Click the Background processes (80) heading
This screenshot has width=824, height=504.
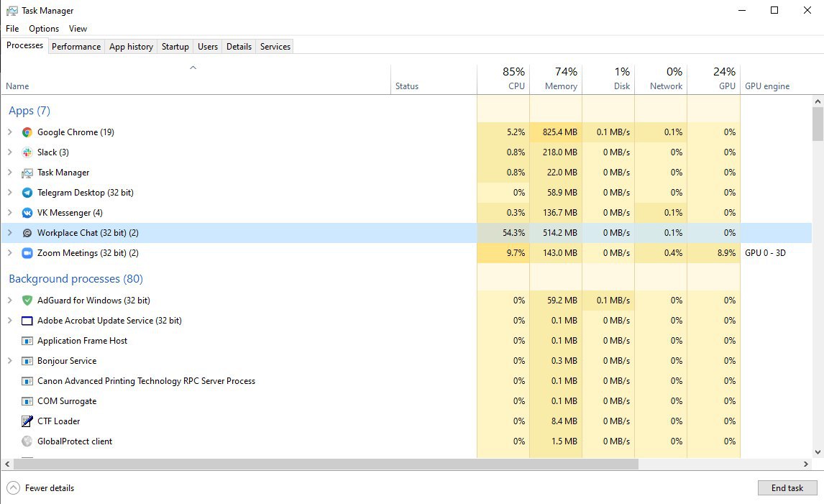(75, 278)
